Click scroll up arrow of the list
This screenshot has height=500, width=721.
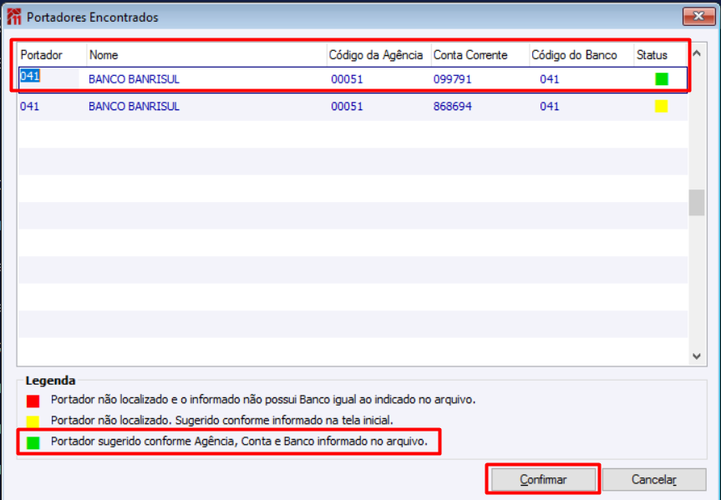[697, 53]
